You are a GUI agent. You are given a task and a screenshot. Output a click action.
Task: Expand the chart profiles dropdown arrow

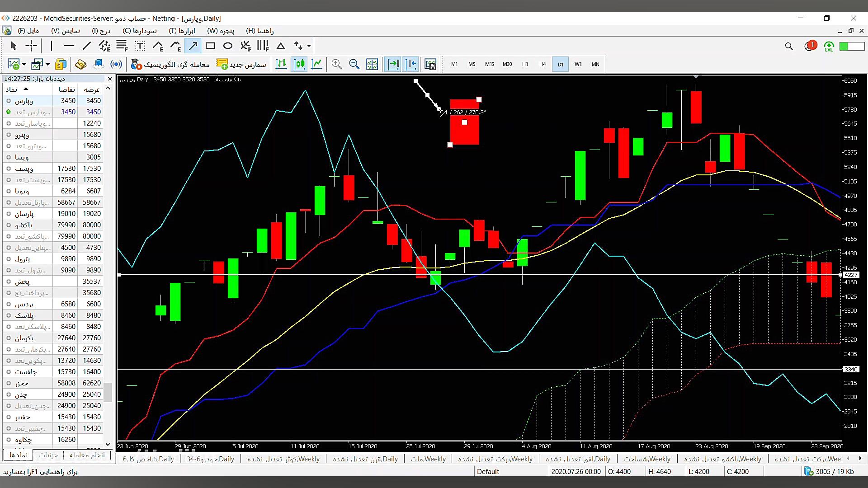[47, 64]
